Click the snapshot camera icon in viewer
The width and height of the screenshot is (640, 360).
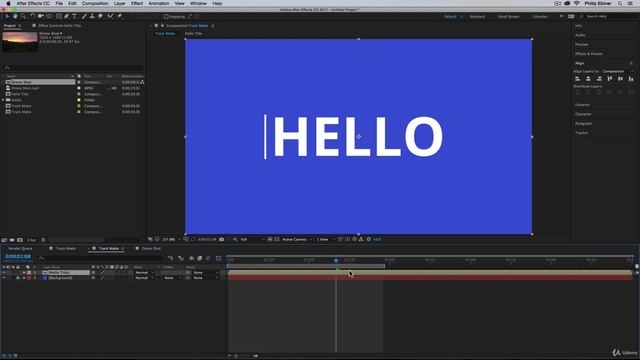(222, 240)
